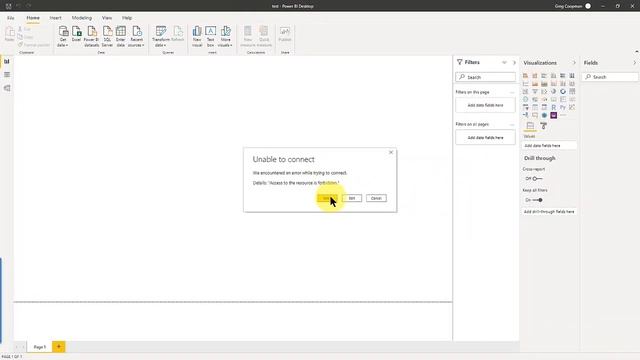The height and width of the screenshot is (360, 640).
Task: Close the Unable to connect dialog
Action: click(391, 152)
